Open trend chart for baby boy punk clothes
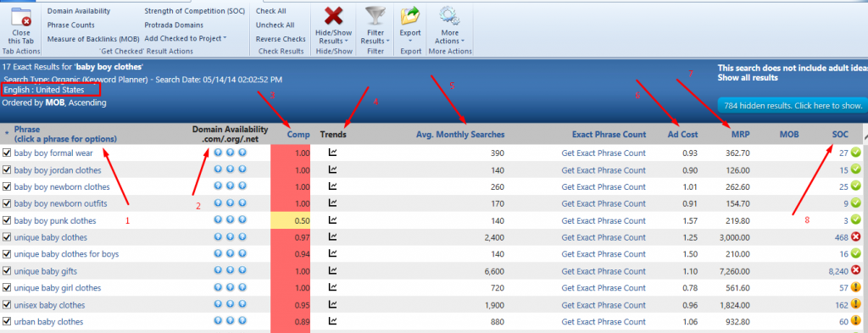Image resolution: width=868 pixels, height=333 pixels. [x=332, y=220]
